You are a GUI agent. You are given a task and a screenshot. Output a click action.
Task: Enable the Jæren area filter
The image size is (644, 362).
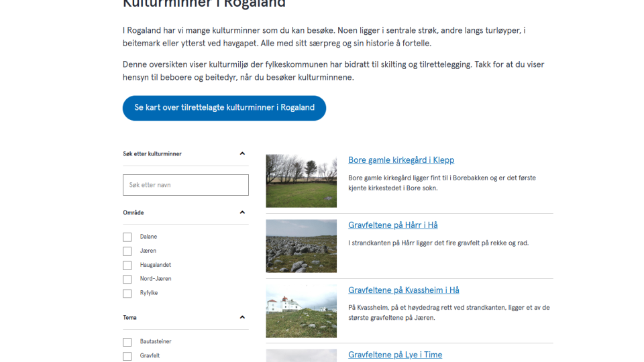(127, 251)
